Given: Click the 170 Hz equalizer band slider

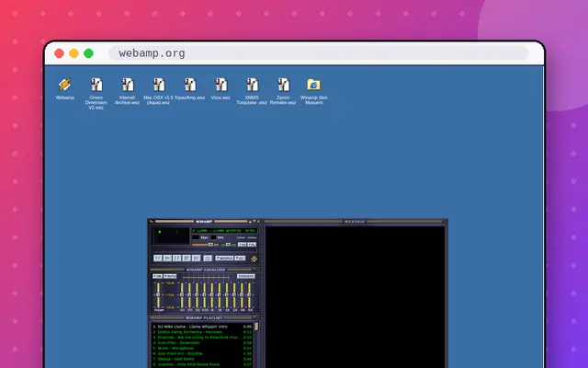Looking at the screenshot, I should point(189,295).
